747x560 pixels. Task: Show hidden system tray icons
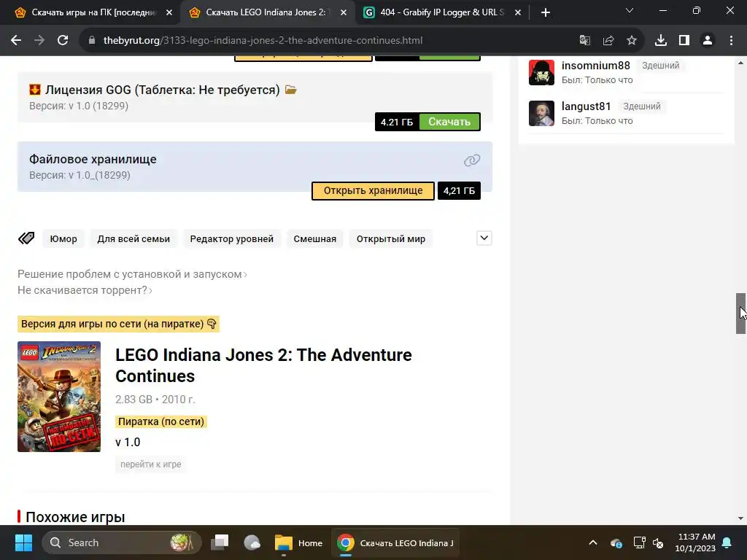593,542
